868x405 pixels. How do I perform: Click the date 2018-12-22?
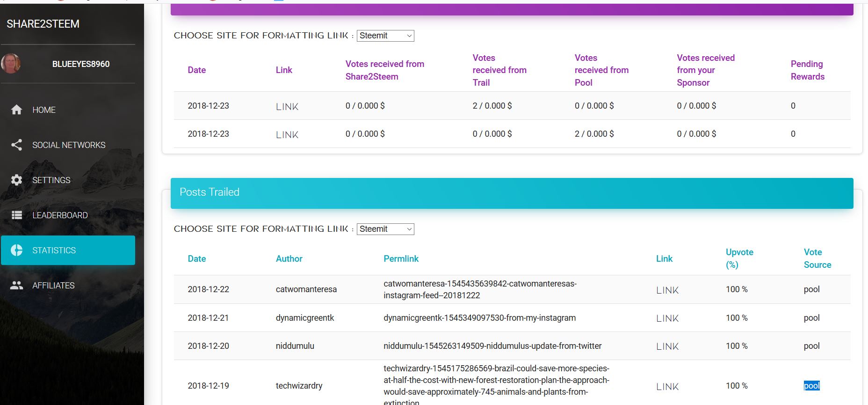[x=209, y=289]
